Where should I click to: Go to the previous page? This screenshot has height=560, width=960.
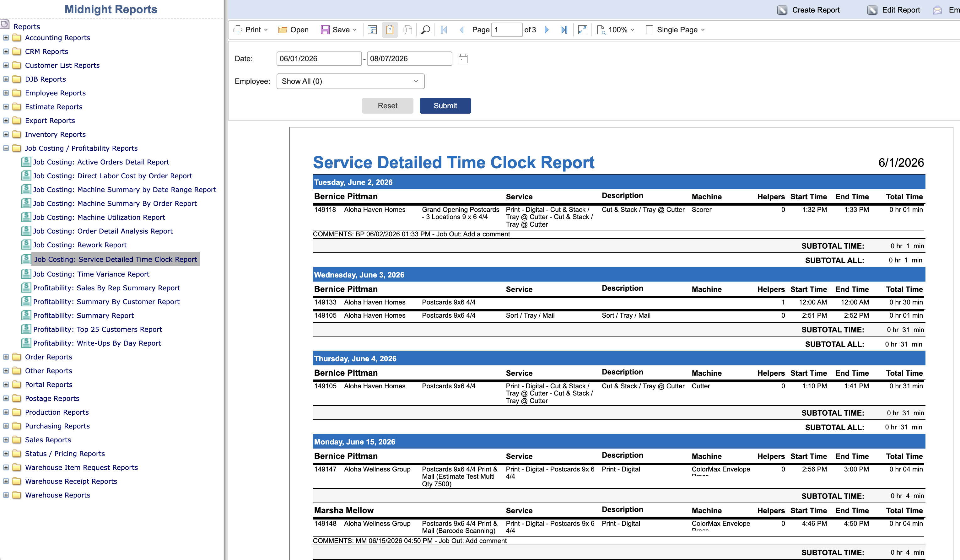click(461, 30)
